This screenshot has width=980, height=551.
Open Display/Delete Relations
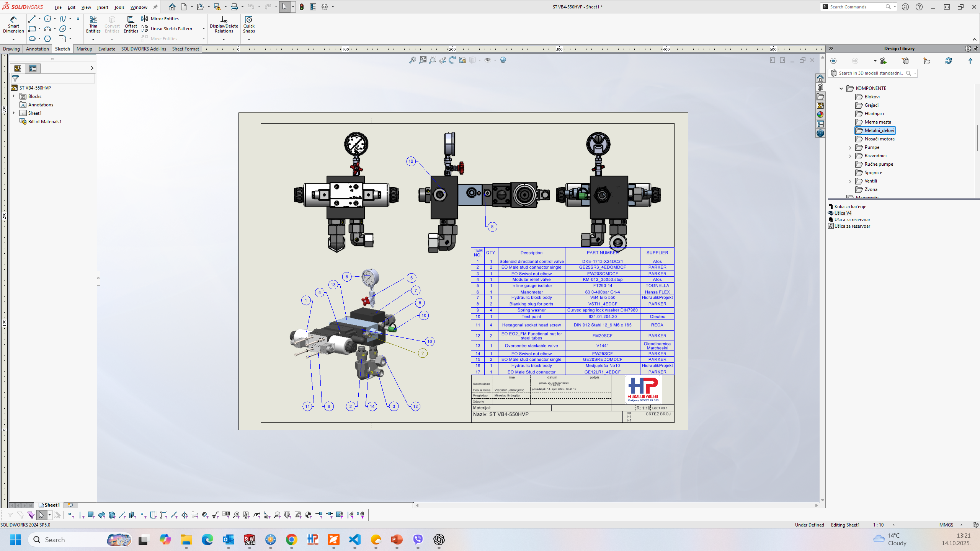(x=224, y=25)
